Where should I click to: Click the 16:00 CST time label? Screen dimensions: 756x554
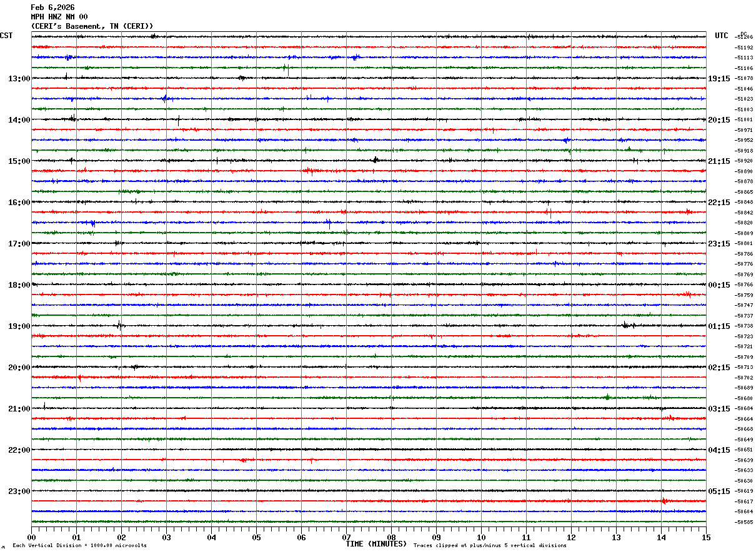click(19, 203)
